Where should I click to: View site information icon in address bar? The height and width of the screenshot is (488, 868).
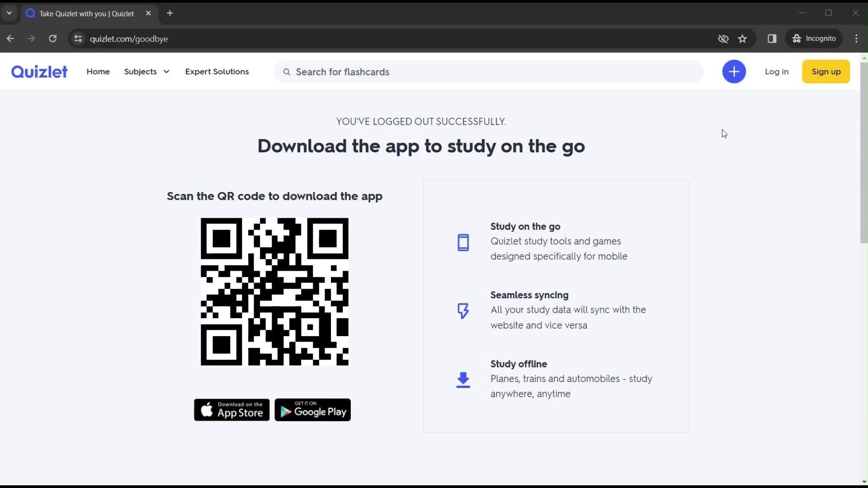tap(78, 39)
